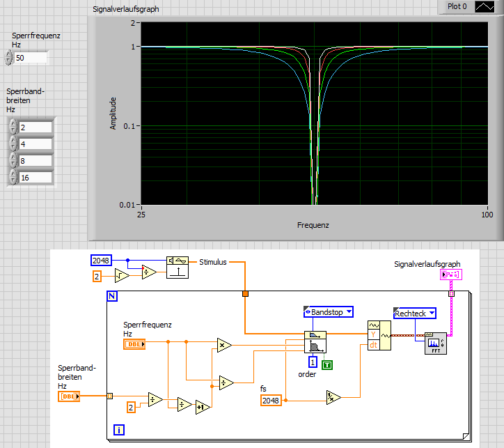The width and height of the screenshot is (504, 448).
Task: Click the loop count N terminal
Action: point(112,297)
